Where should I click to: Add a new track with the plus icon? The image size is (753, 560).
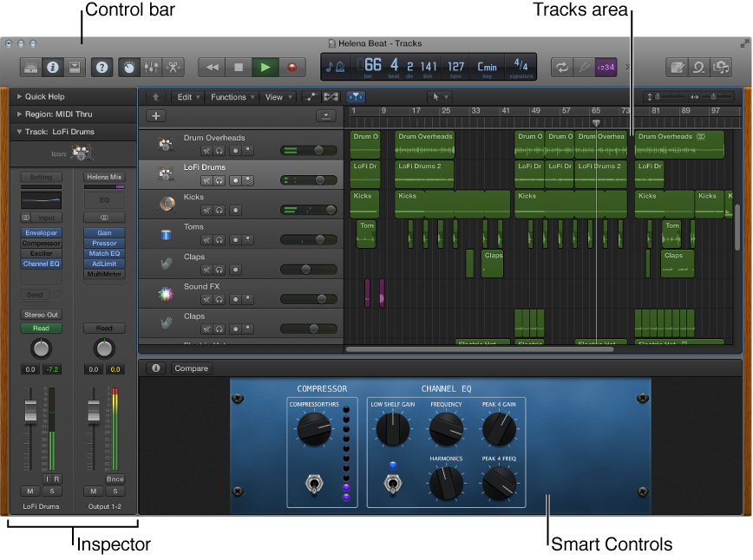coord(155,115)
